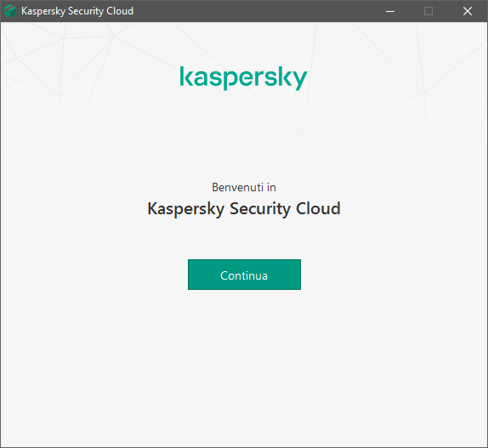Click the Kaspersky shield icon in title bar

click(10, 11)
